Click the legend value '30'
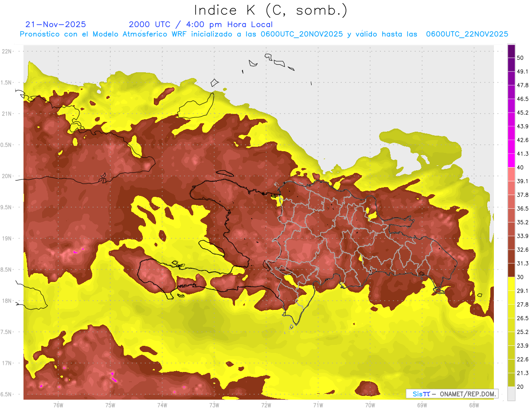The image size is (532, 411). click(x=520, y=277)
